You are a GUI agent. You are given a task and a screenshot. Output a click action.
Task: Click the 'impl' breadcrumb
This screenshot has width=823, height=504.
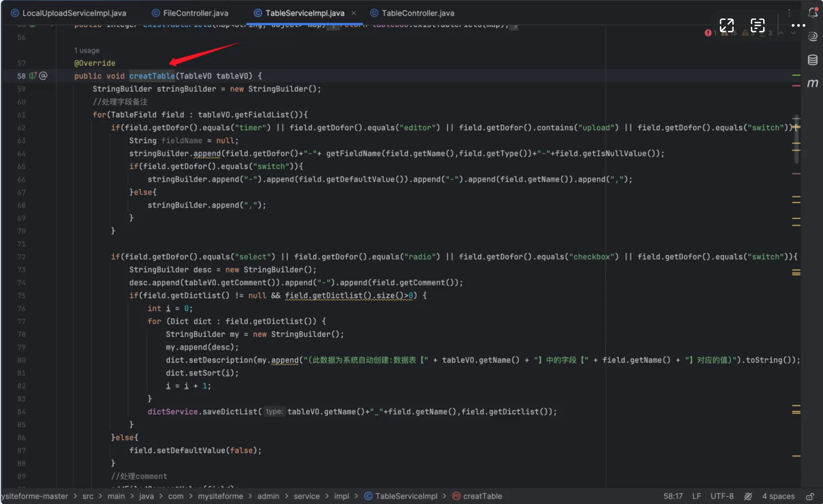pyautogui.click(x=341, y=496)
